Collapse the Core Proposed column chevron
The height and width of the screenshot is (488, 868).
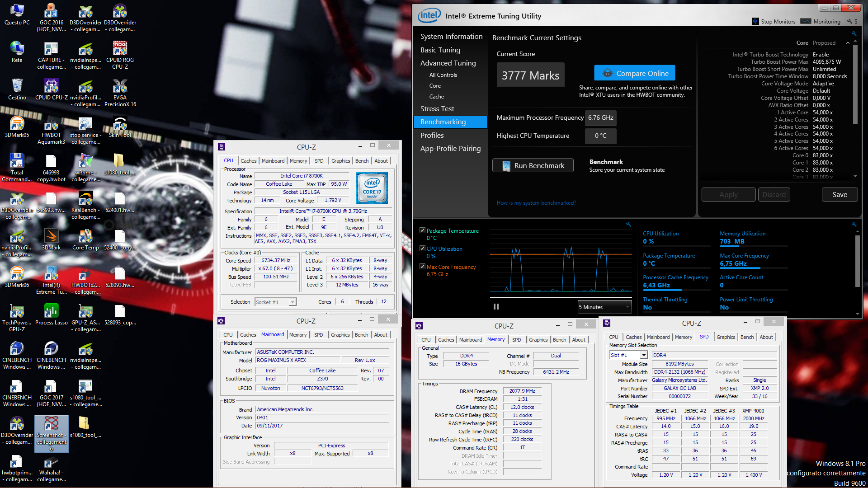point(848,43)
